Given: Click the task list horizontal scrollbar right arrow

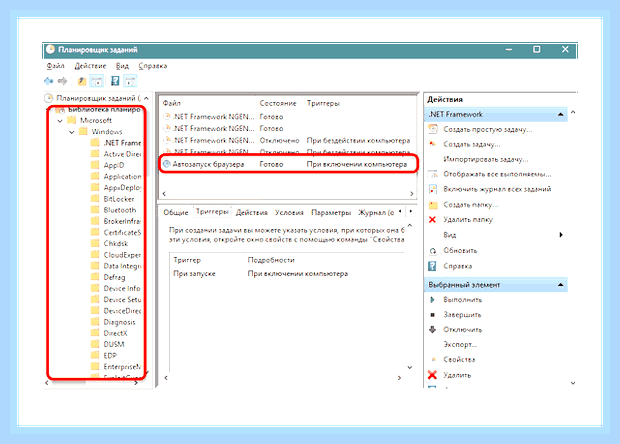Looking at the screenshot, I should pos(412,194).
